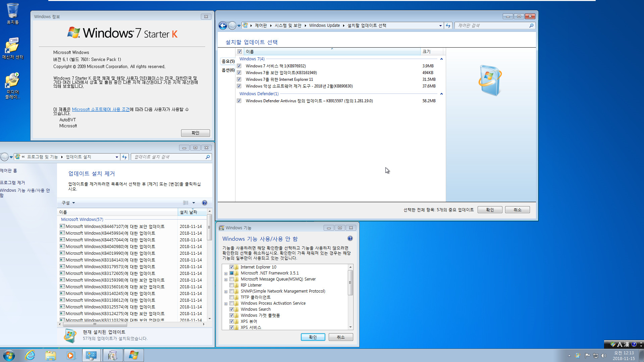Uncheck the Malicious Software Removal Tool KB890830
This screenshot has width=644, height=362.
239,86
